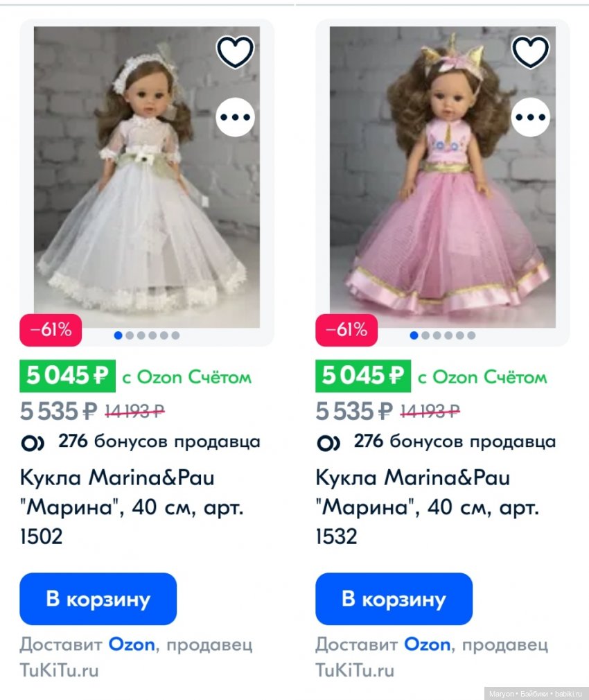Favorite the pink dress doll with heart icon
The height and width of the screenshot is (700, 589).
click(531, 52)
